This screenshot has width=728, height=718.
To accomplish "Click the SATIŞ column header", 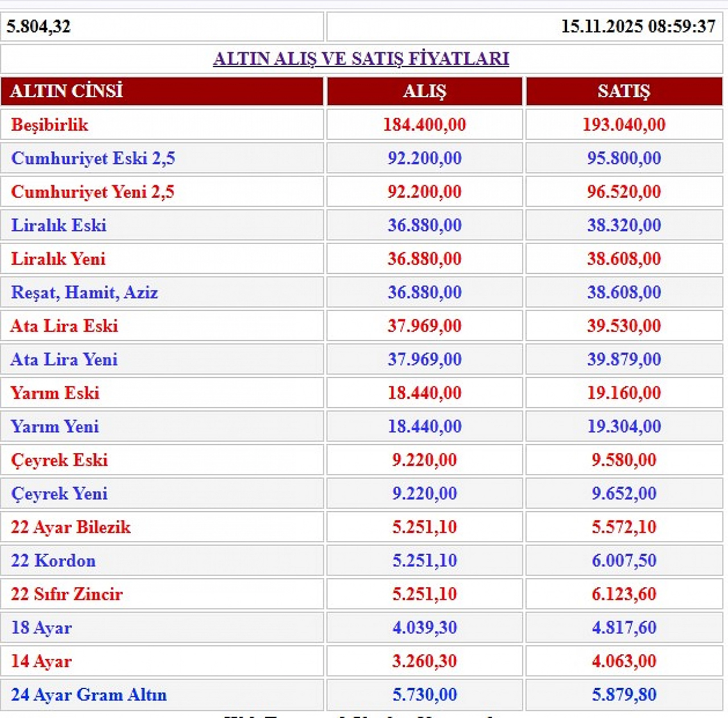I will [x=623, y=91].
